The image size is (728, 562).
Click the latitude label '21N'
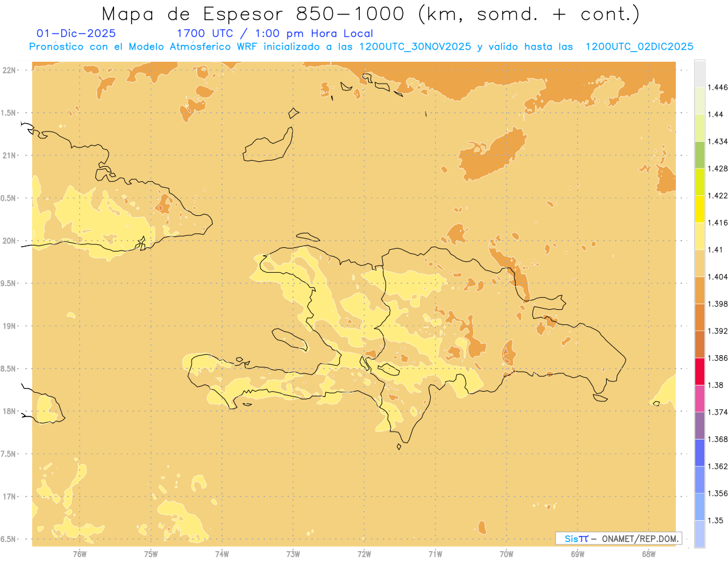[x=10, y=156]
